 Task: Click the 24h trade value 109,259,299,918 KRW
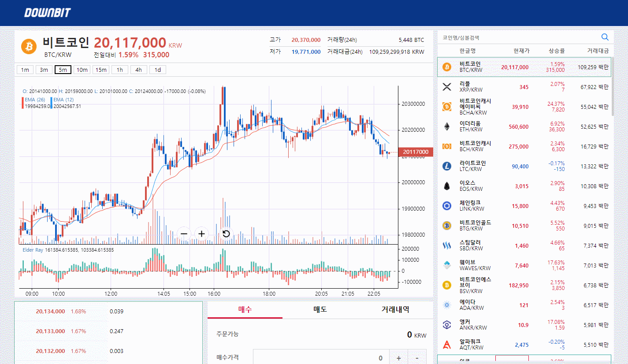pos(397,52)
